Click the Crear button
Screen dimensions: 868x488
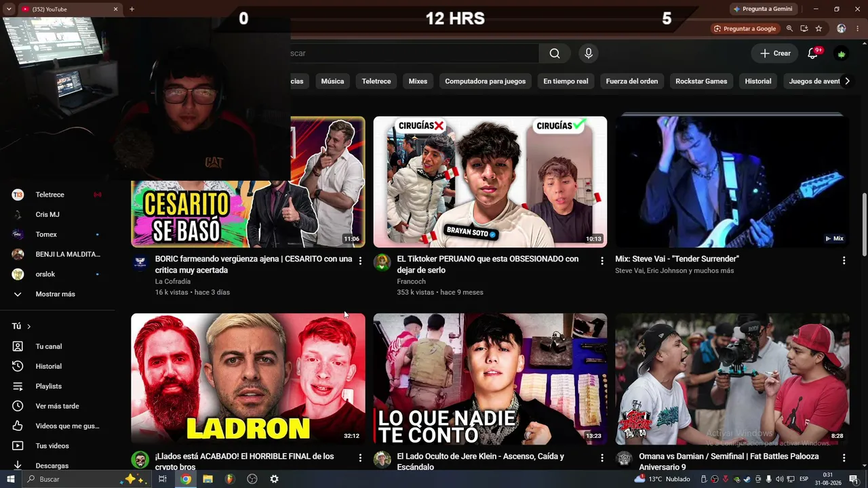coord(775,54)
